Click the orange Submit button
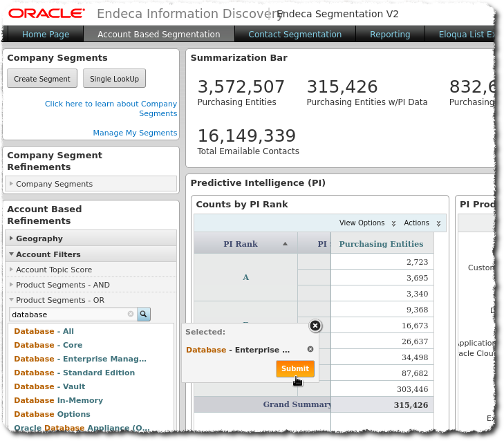This screenshot has width=504, height=441. (x=295, y=369)
